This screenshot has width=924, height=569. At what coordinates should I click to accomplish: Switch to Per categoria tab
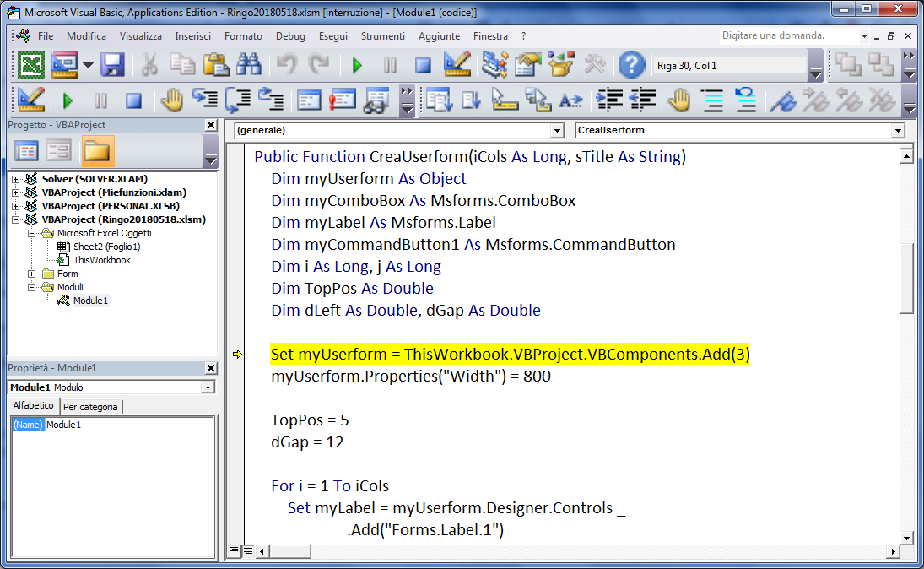coord(90,406)
